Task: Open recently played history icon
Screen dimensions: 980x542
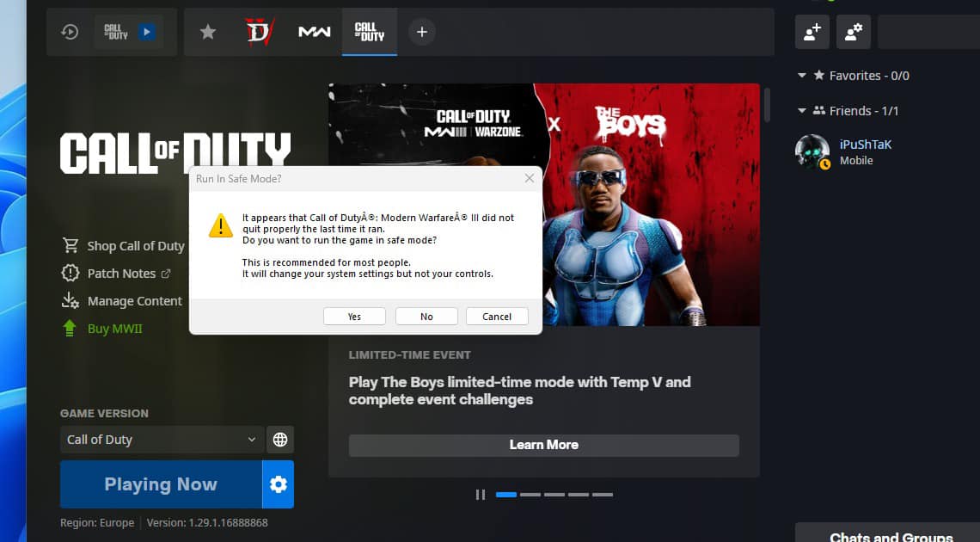Action: 70,32
